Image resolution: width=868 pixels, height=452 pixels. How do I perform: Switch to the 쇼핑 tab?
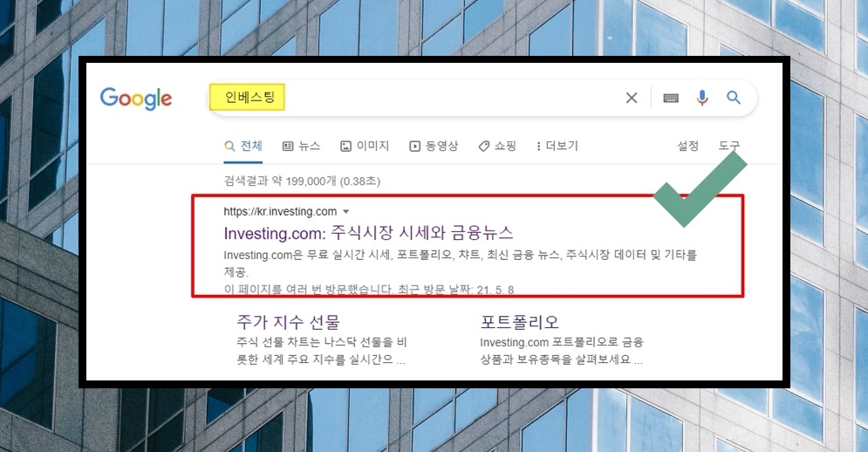point(497,147)
